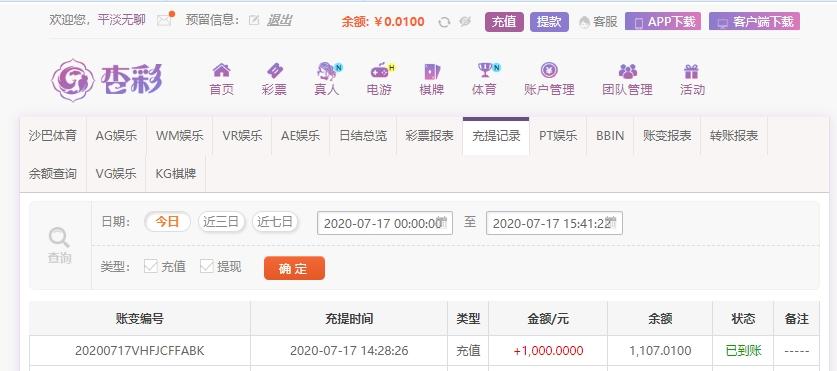Switch to PT娱乐 tab
Image resolution: width=837 pixels, height=371 pixels.
click(558, 136)
